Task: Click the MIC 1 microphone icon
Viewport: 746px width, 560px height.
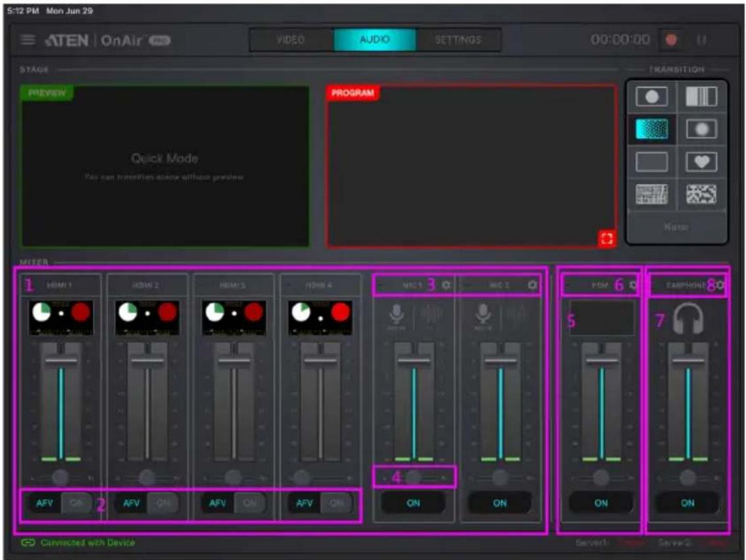Action: (x=396, y=316)
